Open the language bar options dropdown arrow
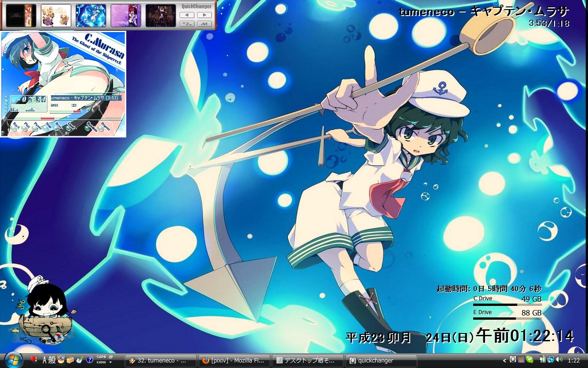Viewport: 588px width, 368px height. tap(111, 362)
